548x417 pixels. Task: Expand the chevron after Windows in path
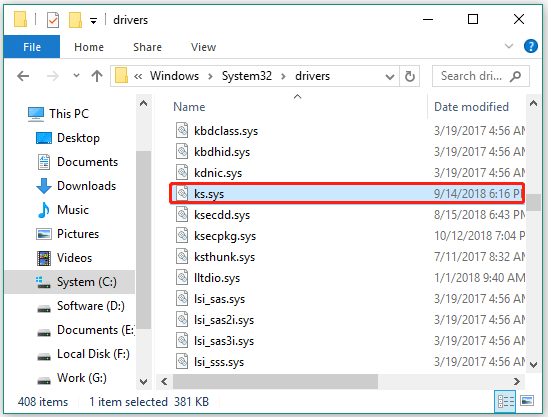point(210,76)
